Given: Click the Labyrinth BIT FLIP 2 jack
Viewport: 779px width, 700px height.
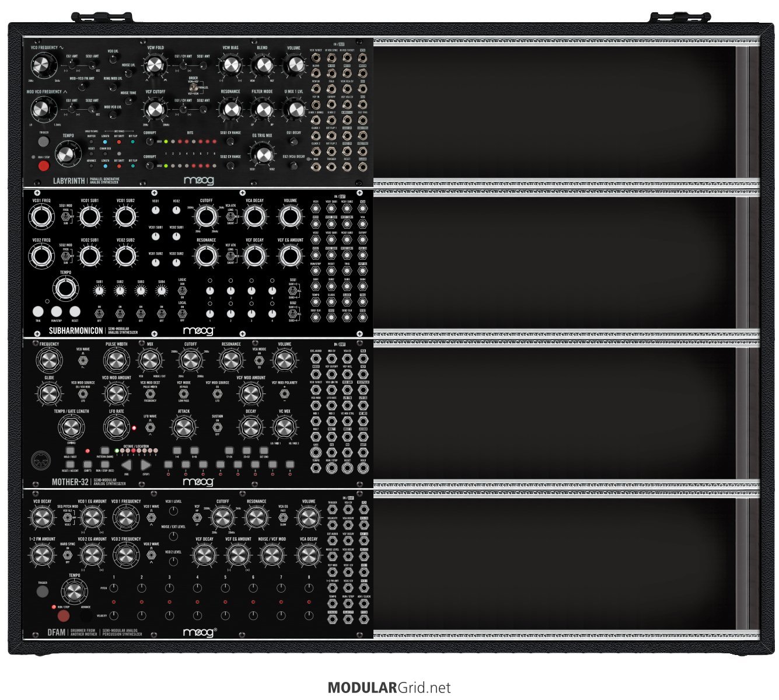Looking at the screenshot, I should pos(331,151).
